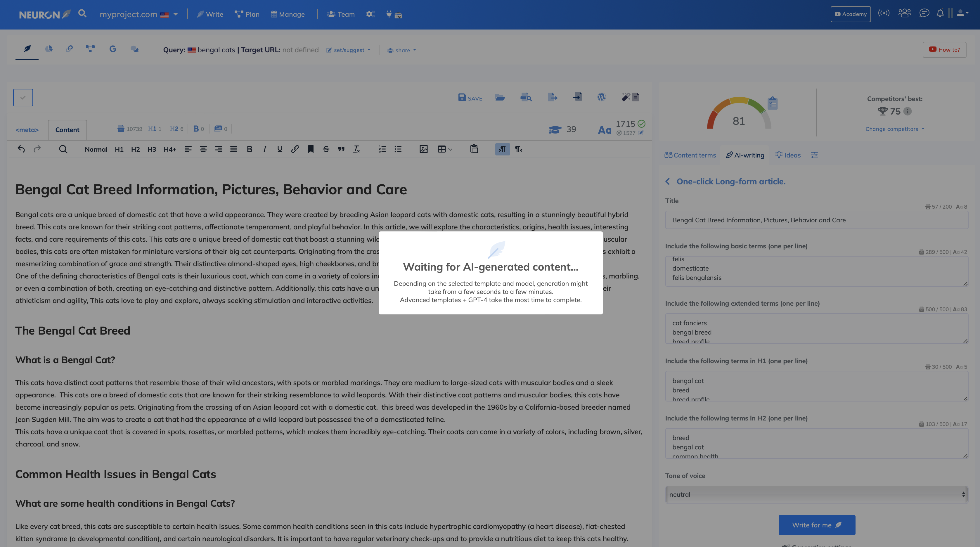Switch to the Content terms tab

click(x=690, y=155)
